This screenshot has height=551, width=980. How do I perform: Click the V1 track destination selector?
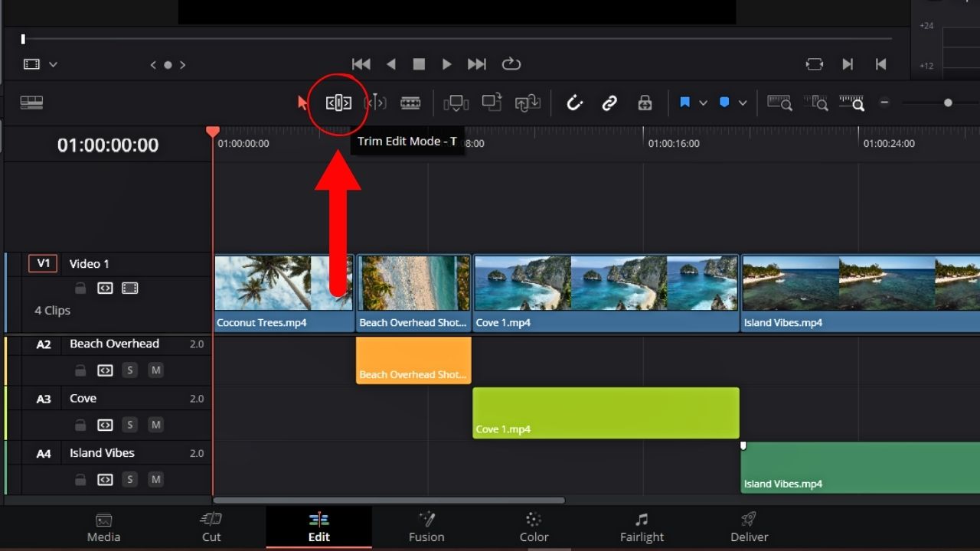tap(44, 263)
